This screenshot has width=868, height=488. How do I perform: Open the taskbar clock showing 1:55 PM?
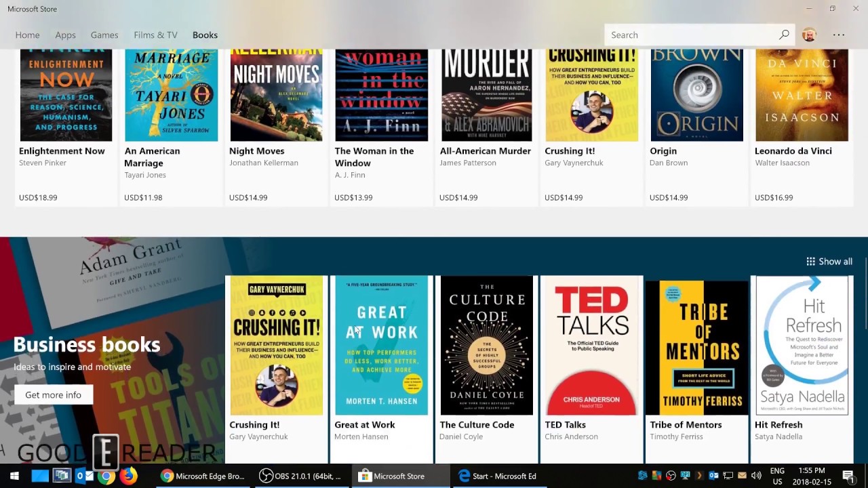point(811,476)
